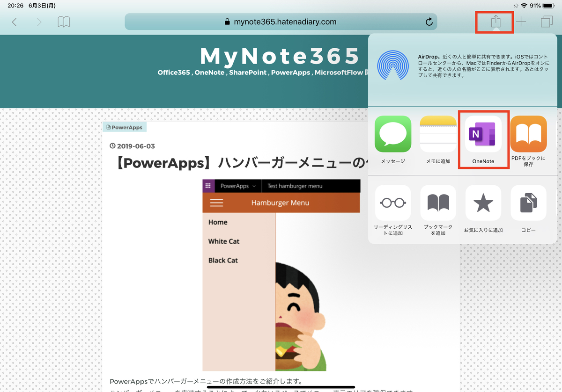Tap the Safari forward arrow
The width and height of the screenshot is (562, 392).
point(39,22)
